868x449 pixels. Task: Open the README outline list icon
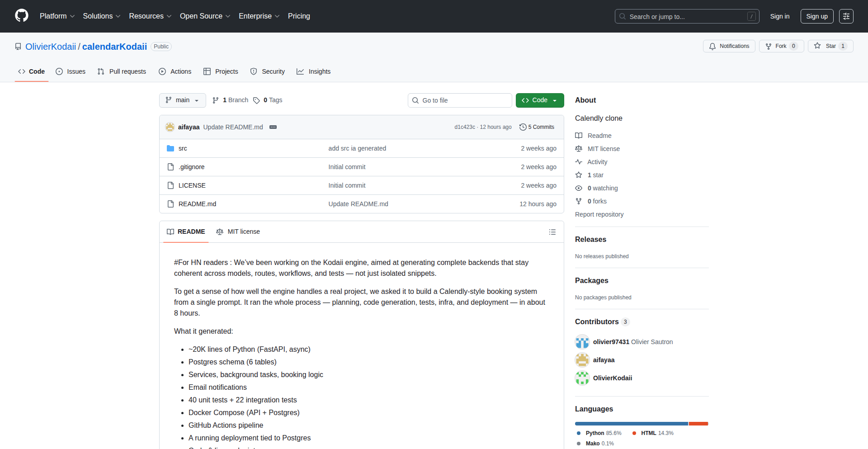[552, 232]
